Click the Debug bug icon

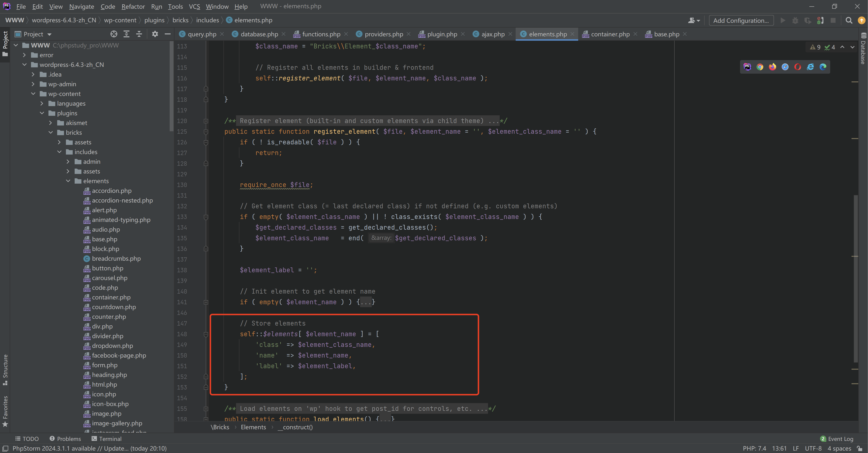[x=795, y=21]
